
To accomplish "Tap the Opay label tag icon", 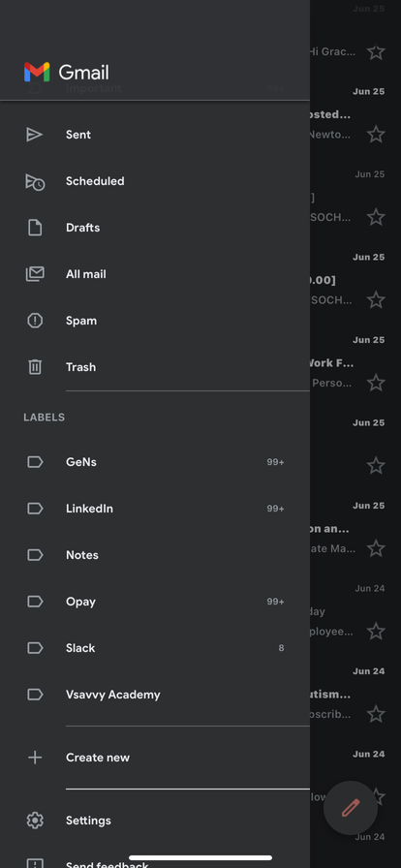I will pyautogui.click(x=35, y=602).
